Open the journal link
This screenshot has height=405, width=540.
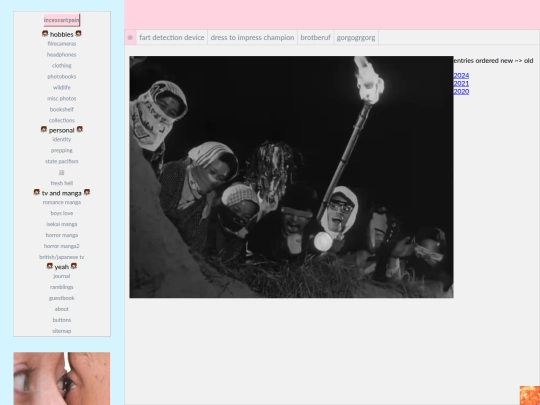point(62,276)
